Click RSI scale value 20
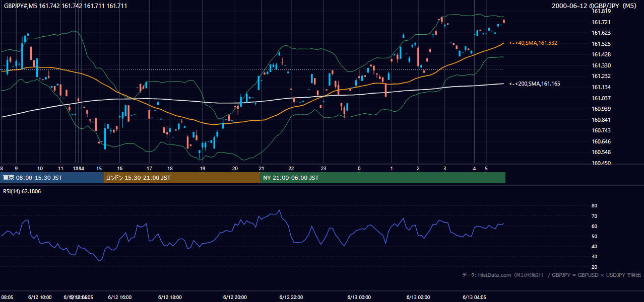The height and width of the screenshot is (302, 644). 594,267
